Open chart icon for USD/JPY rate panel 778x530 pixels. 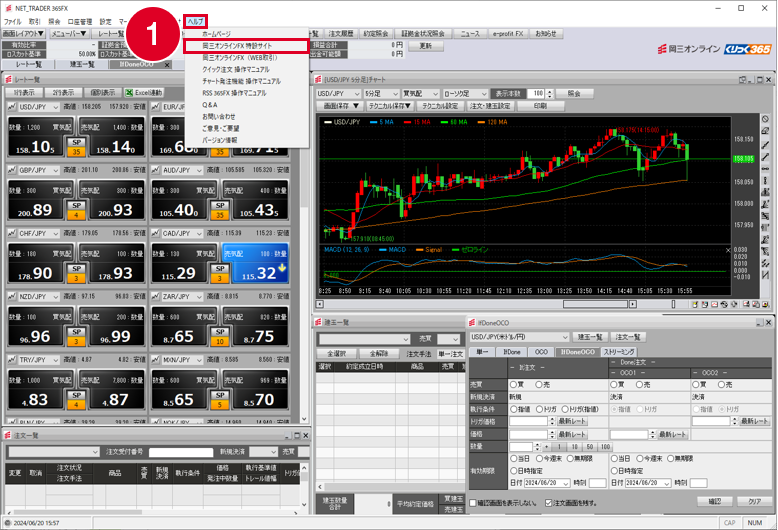pos(12,107)
